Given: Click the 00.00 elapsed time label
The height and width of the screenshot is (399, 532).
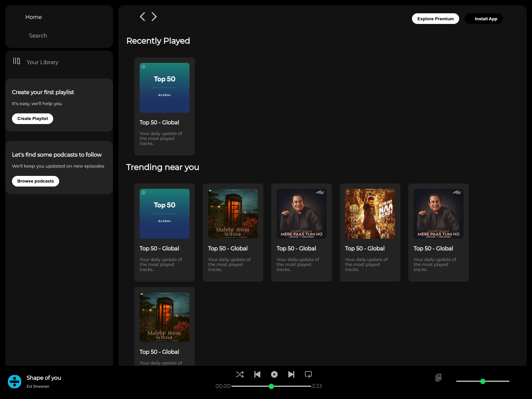Looking at the screenshot, I should 223,386.
